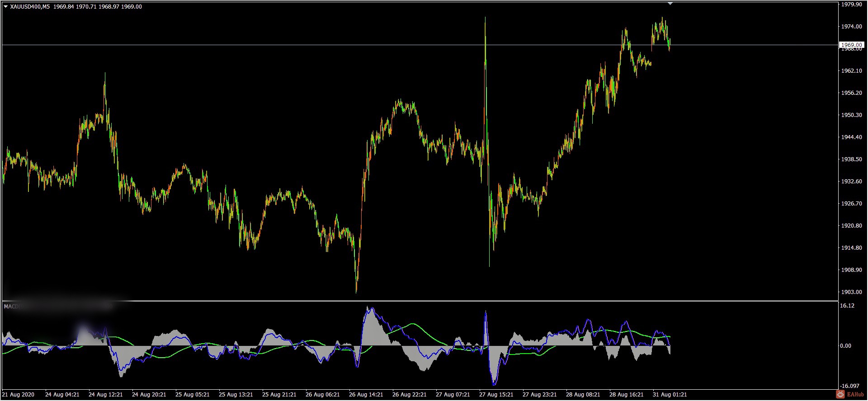Click the 27 Aug 07:21 time label
This screenshot has width=868, height=401.
tap(453, 395)
